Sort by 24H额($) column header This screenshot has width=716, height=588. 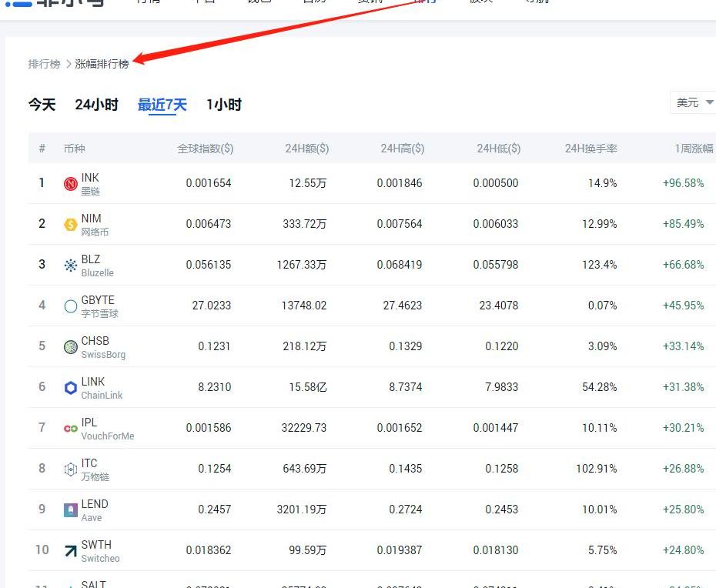pyautogui.click(x=307, y=149)
